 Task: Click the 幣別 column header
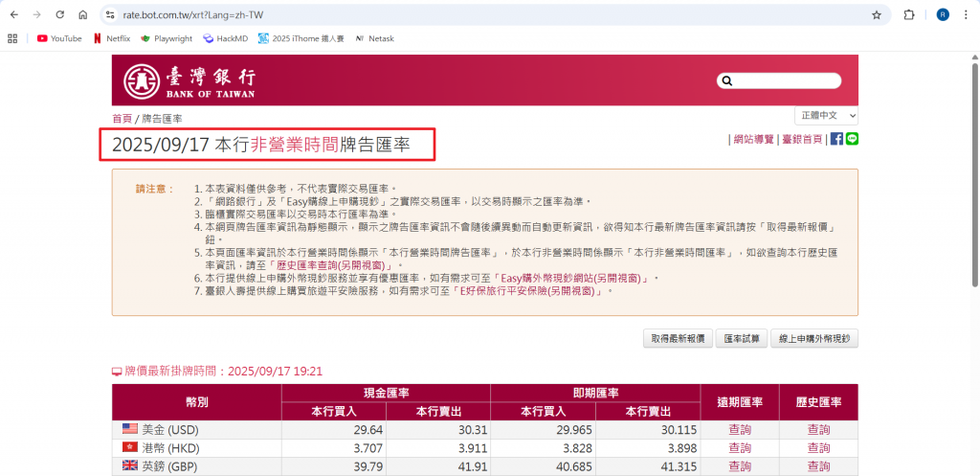[x=197, y=402]
